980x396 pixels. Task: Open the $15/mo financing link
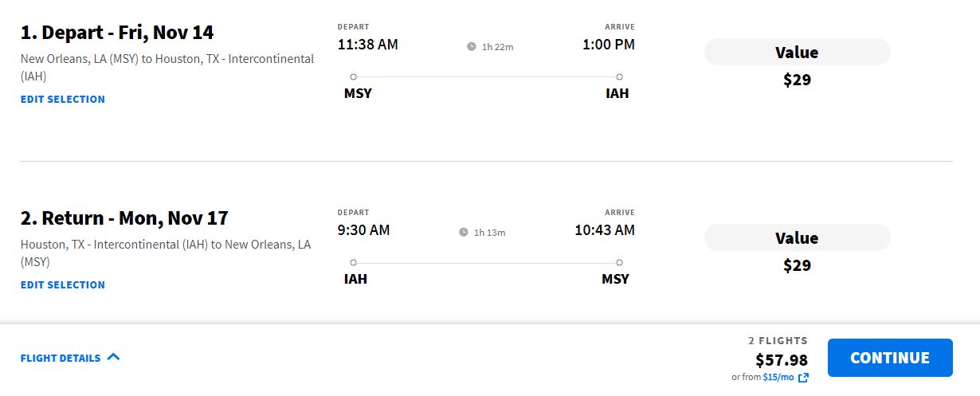(778, 377)
